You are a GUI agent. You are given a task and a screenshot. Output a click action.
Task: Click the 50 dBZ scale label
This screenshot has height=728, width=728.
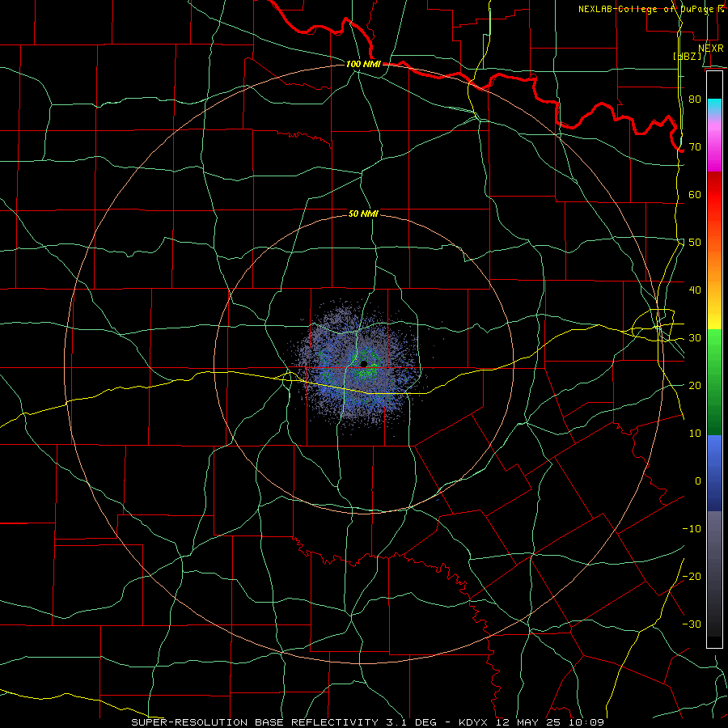pos(695,243)
